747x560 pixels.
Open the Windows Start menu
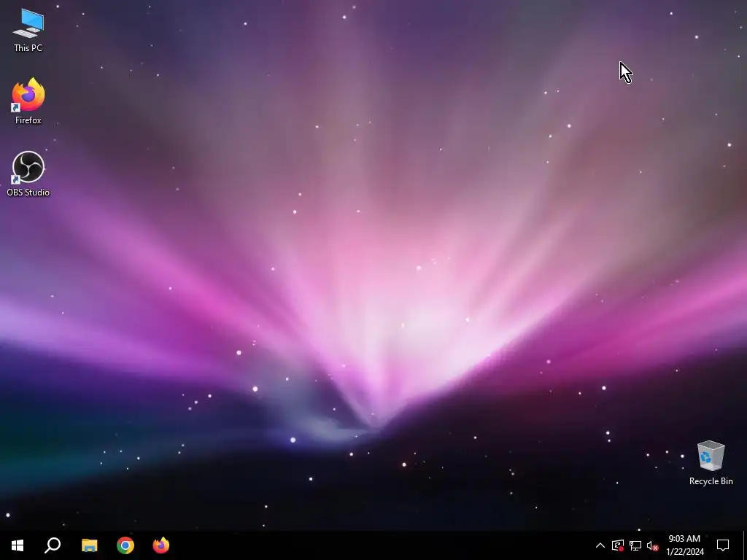18,545
